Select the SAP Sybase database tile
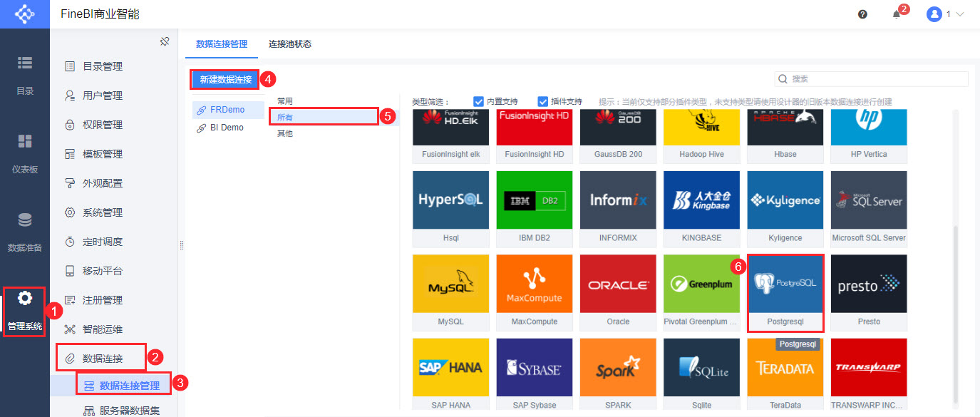Image resolution: width=980 pixels, height=417 pixels. tap(535, 375)
